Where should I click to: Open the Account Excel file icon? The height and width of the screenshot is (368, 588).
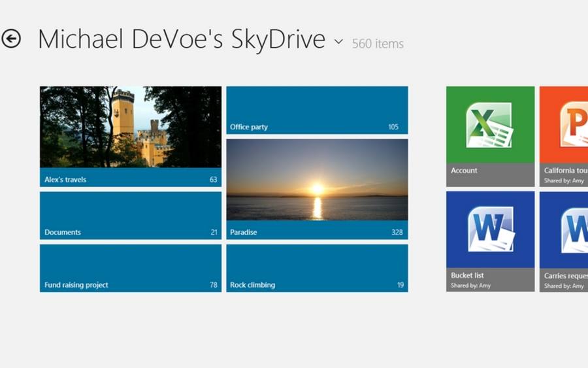490,125
